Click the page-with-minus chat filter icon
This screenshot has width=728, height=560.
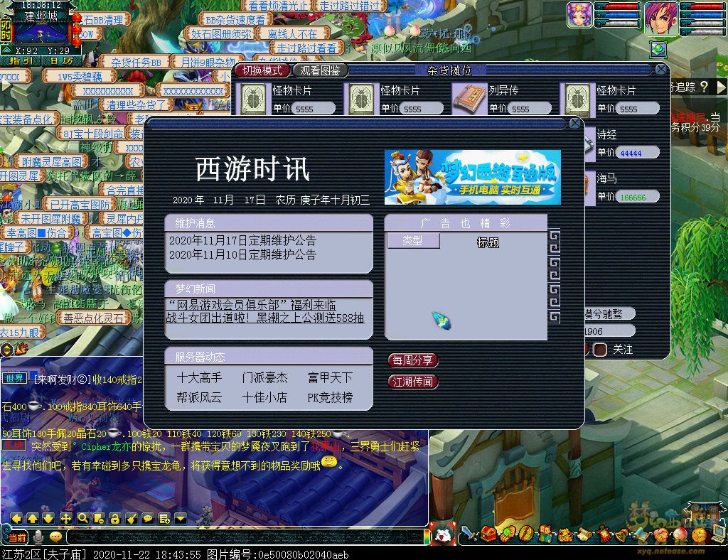point(98,518)
